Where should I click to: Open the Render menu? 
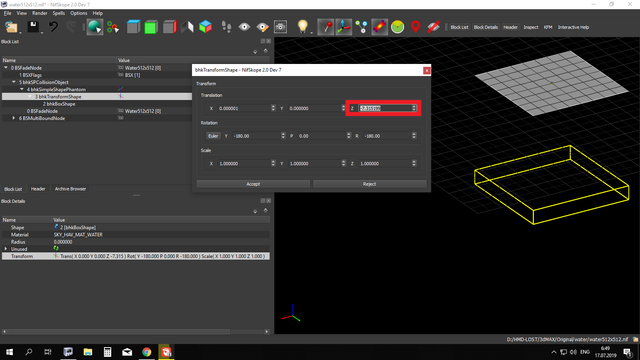pos(40,13)
